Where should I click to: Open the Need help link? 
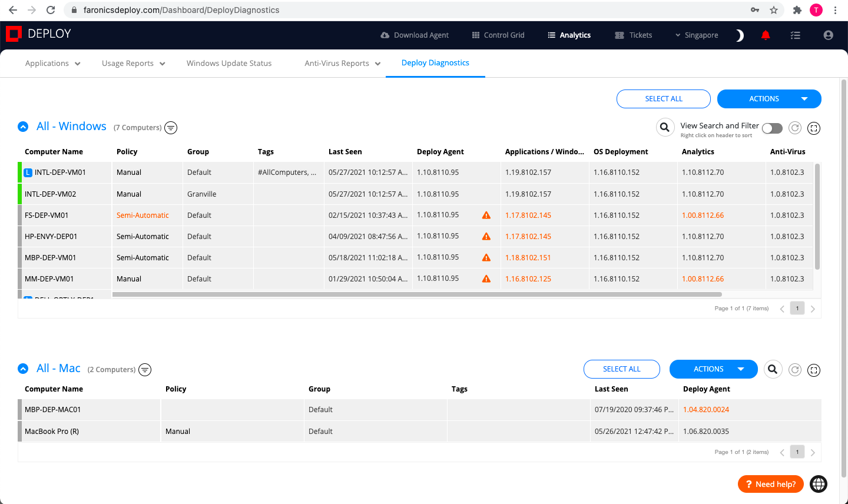tap(770, 483)
